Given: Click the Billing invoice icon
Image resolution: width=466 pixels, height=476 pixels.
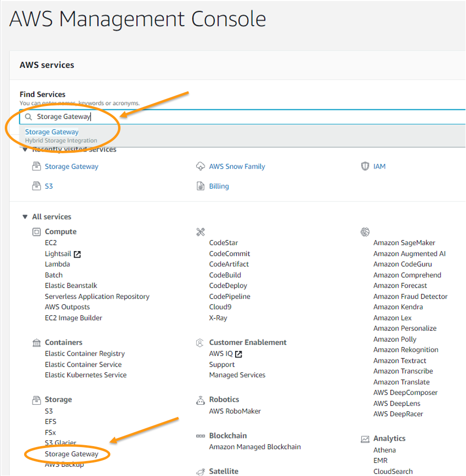Looking at the screenshot, I should tap(200, 186).
